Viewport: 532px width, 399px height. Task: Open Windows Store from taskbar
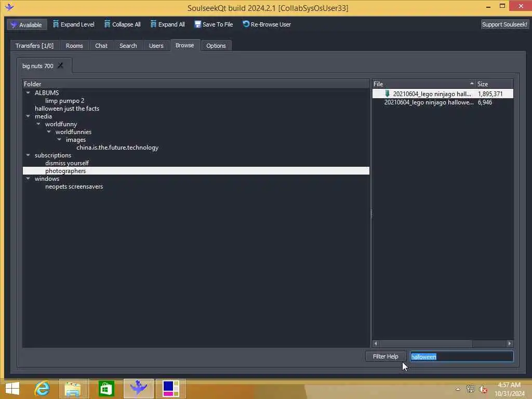[106, 389]
